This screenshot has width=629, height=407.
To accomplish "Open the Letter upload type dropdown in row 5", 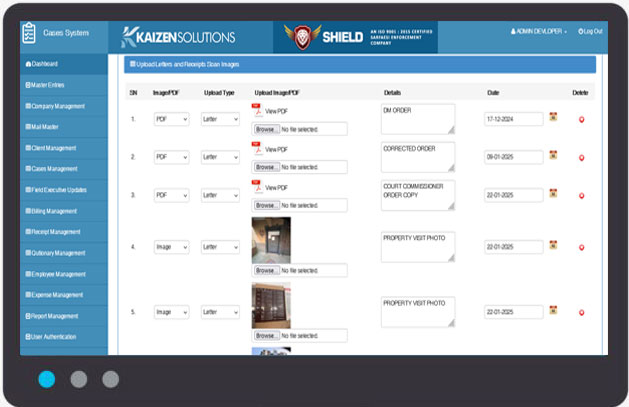I will point(220,312).
